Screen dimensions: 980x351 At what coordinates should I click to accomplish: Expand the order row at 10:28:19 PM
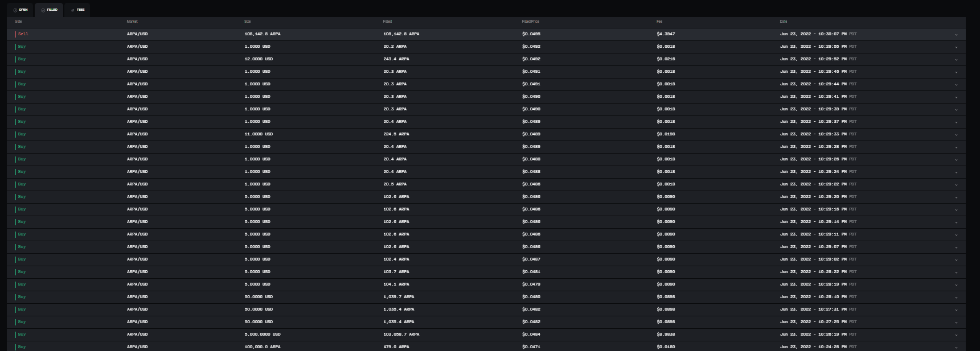956,284
